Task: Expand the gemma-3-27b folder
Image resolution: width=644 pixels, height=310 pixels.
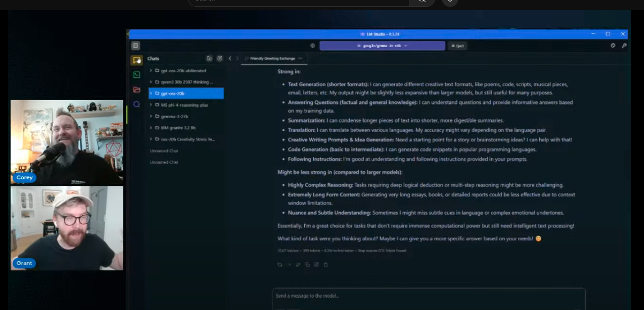Action: coord(151,116)
